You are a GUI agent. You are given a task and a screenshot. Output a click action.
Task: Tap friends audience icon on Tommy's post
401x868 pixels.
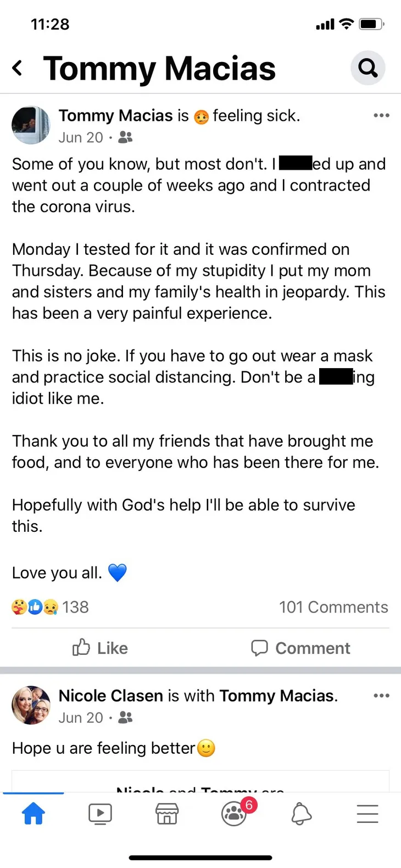(125, 137)
